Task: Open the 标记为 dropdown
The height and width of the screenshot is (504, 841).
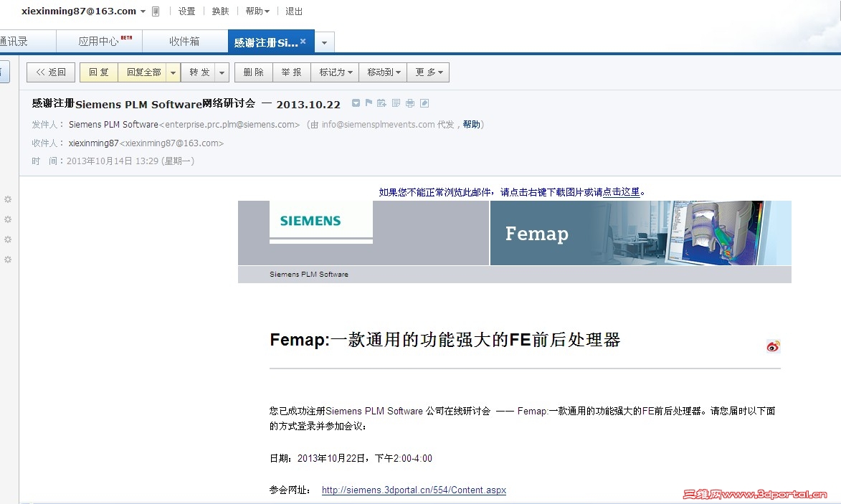Action: (x=336, y=72)
